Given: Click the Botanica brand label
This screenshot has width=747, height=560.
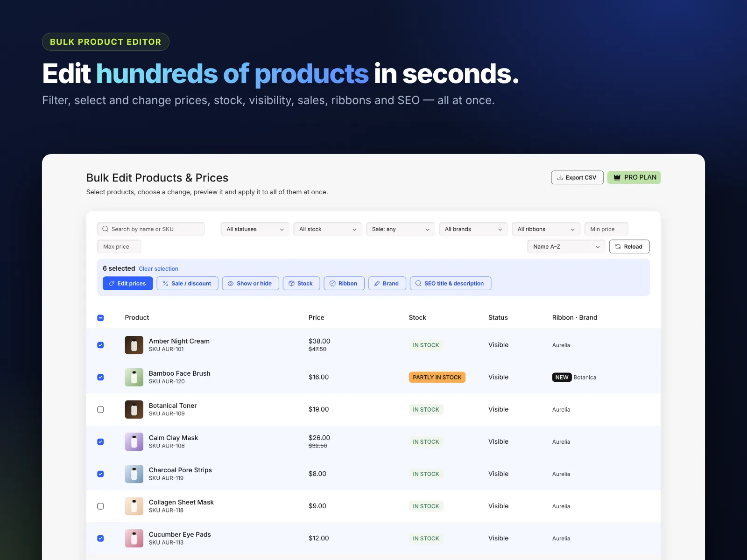Looking at the screenshot, I should click(585, 377).
